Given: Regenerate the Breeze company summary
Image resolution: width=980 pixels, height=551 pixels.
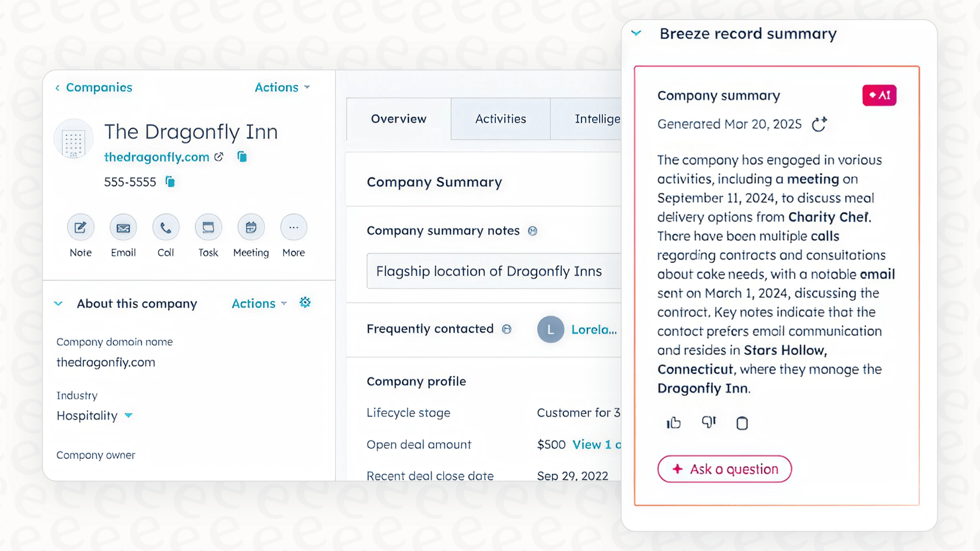Looking at the screenshot, I should pyautogui.click(x=820, y=124).
